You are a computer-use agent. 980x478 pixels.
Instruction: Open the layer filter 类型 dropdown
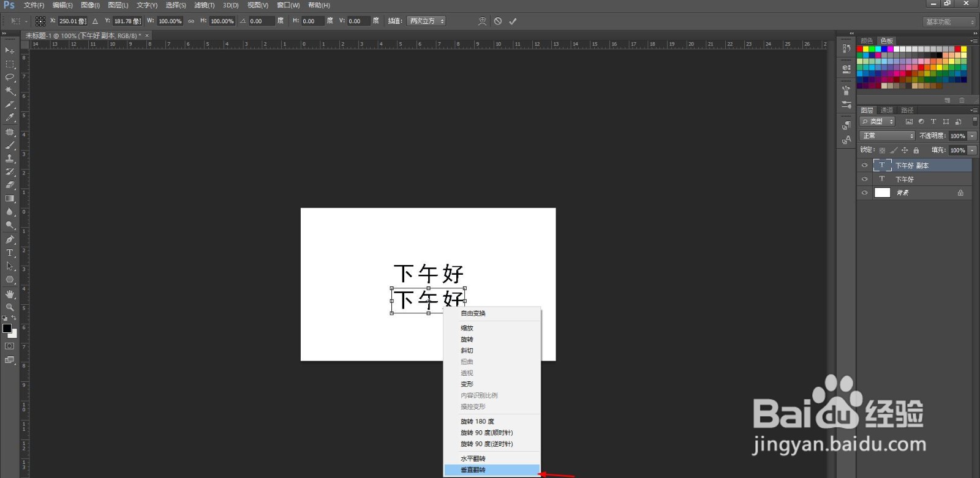(878, 122)
